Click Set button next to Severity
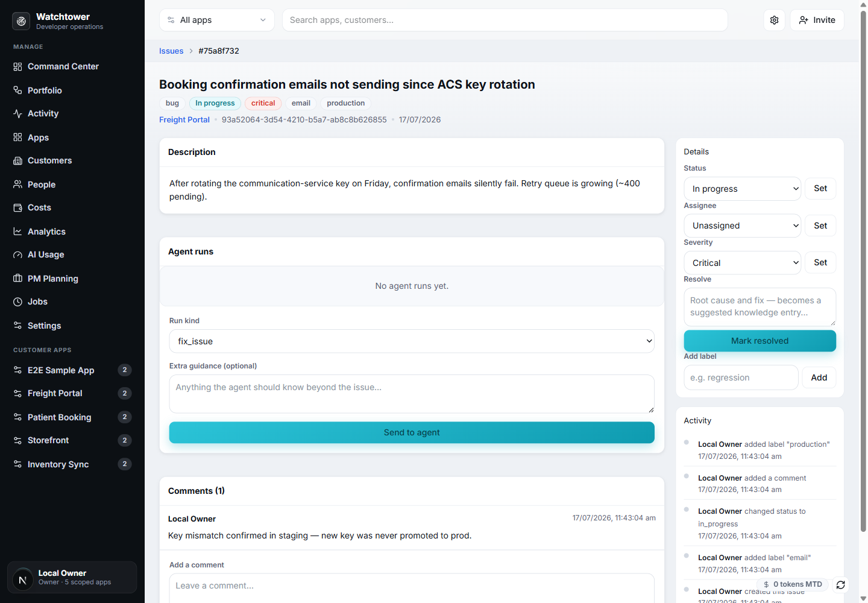 tap(820, 262)
